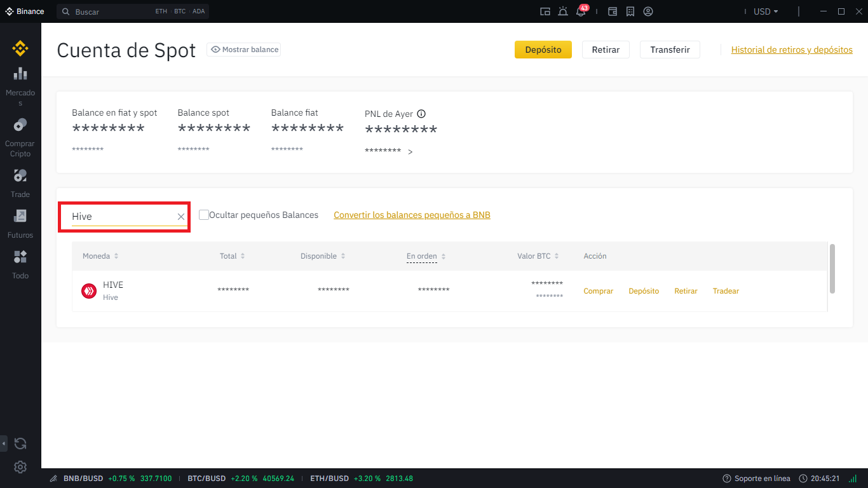Click the yellow Depósito button

(x=543, y=50)
